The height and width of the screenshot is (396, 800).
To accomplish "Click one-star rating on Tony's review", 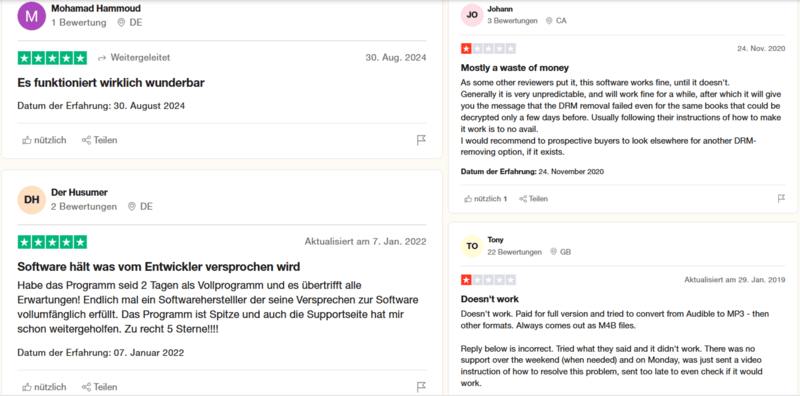I will 488,280.
